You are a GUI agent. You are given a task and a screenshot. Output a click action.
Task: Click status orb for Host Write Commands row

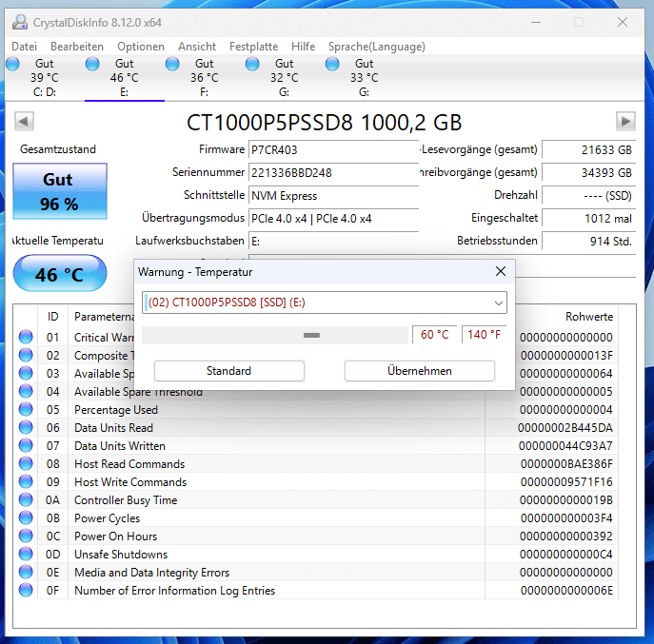[26, 481]
